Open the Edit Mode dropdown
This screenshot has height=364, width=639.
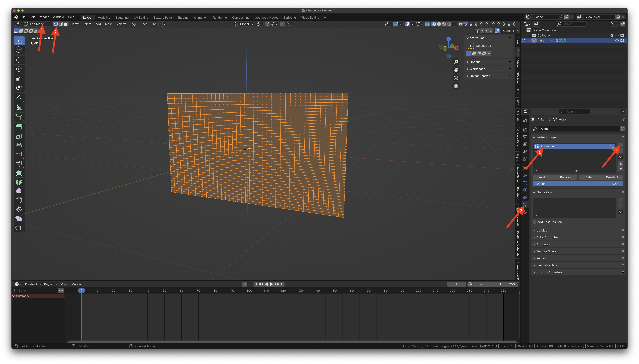click(x=38, y=24)
